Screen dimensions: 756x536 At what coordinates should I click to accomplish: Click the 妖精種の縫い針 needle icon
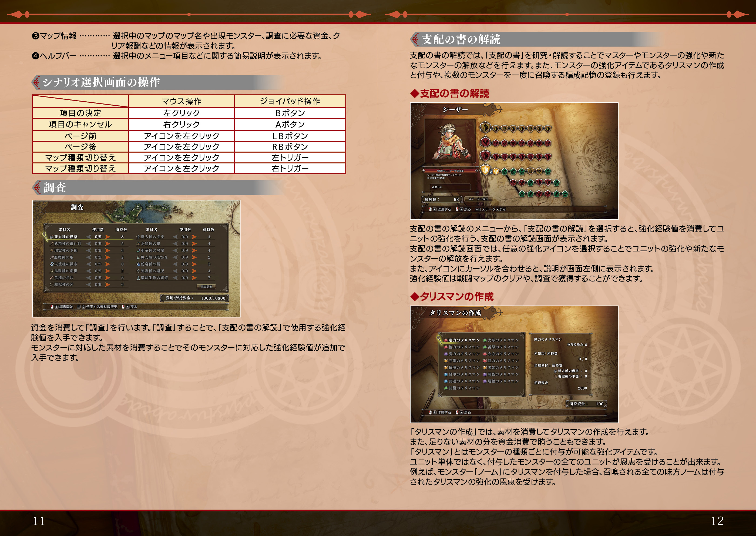pyautogui.click(x=52, y=244)
